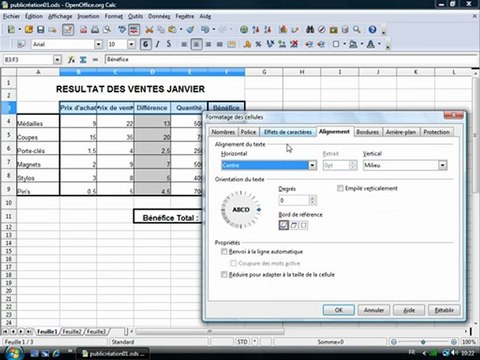Viewport: 480px width, 360px height.
Task: Apply the Percent number format icon
Action: click(x=258, y=44)
